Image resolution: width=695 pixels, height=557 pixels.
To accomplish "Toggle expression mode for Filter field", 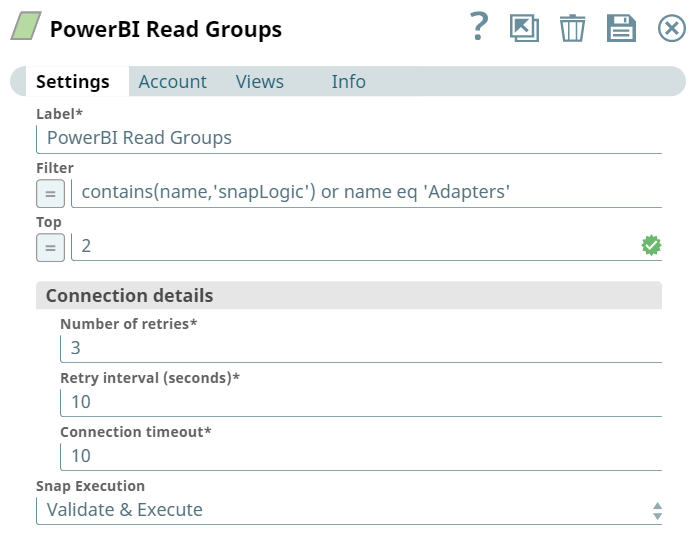I will pos(51,194).
